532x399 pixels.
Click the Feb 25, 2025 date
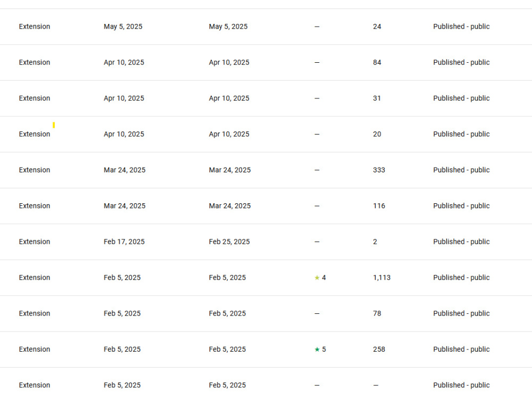(x=229, y=242)
